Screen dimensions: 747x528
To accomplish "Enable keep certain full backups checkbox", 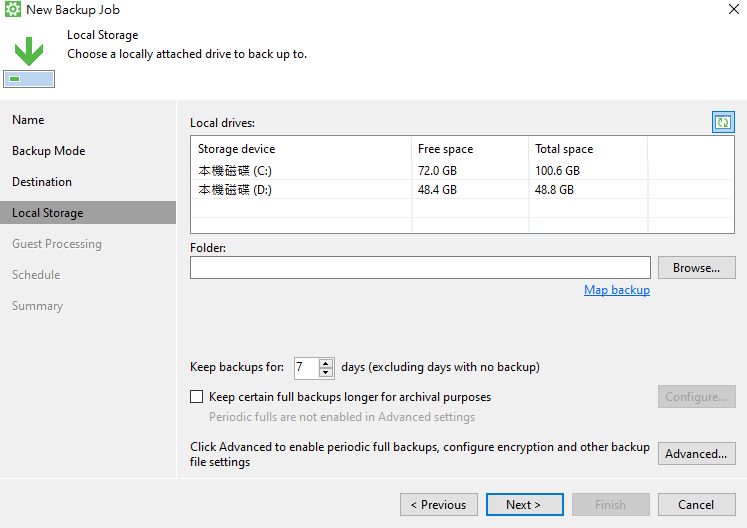I will pos(196,397).
